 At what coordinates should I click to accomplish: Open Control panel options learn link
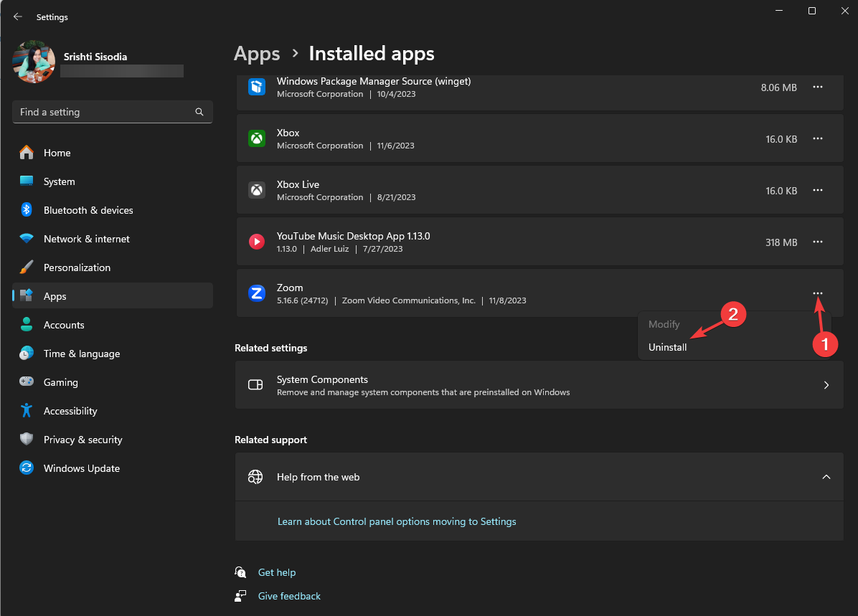(397, 521)
